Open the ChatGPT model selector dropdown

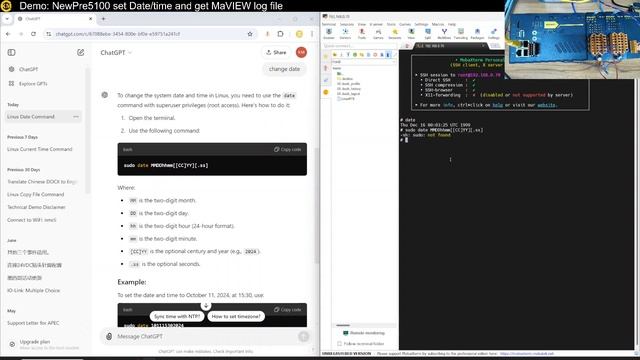click(116, 53)
